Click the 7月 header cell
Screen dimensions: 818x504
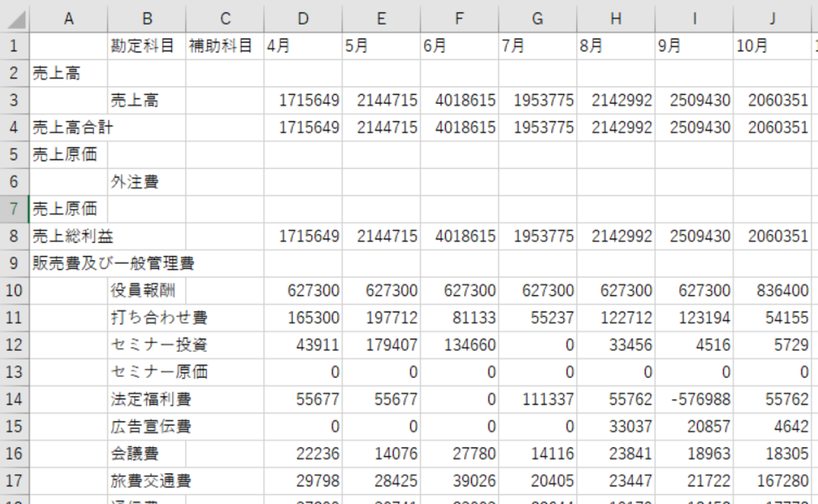[538, 46]
